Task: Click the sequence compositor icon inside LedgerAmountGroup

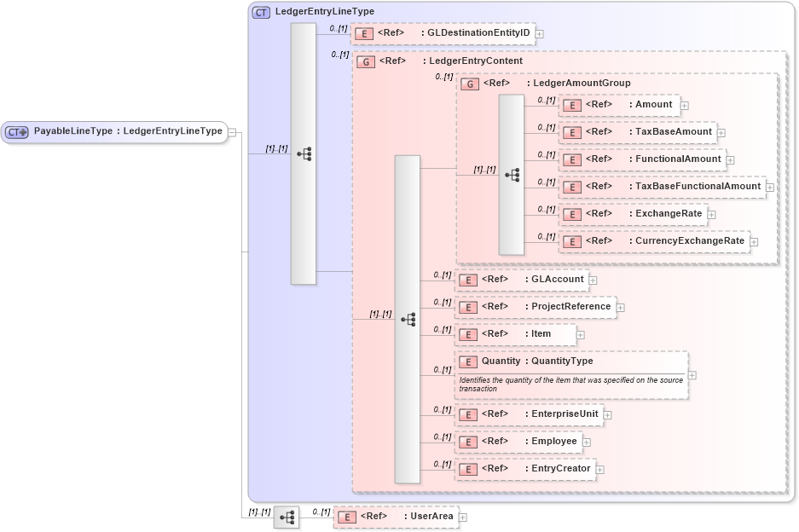Action: pos(510,173)
